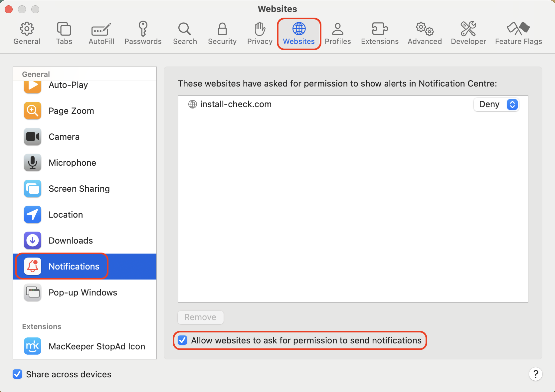This screenshot has height=392, width=555.
Task: Expand the Auto-Play settings entry
Action: [32, 85]
